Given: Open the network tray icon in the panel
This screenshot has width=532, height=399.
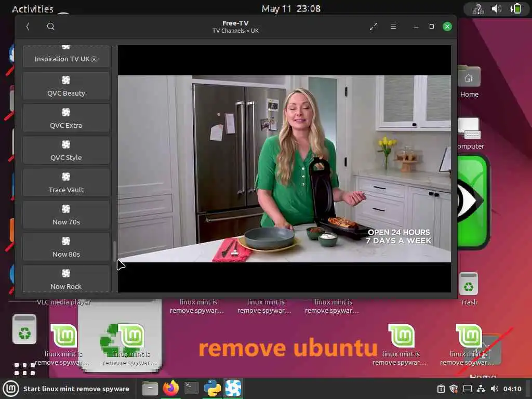Looking at the screenshot, I should 481,389.
